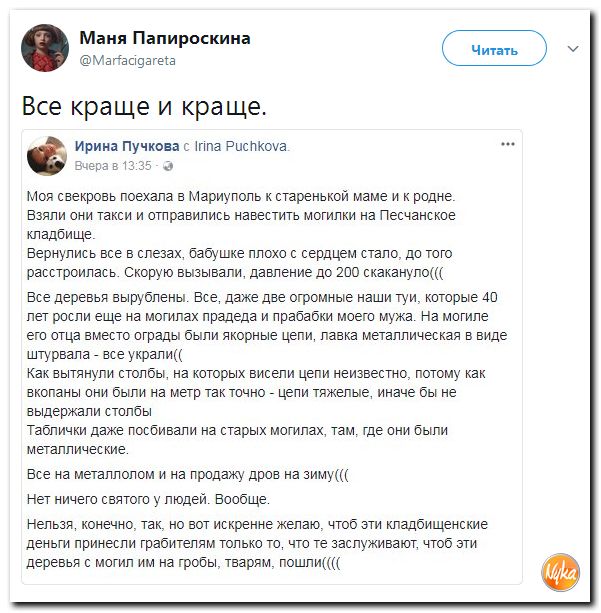Screen dimensions: 601x613
Task: Click the "Вчера в 13:35" timestamp
Action: click(113, 165)
